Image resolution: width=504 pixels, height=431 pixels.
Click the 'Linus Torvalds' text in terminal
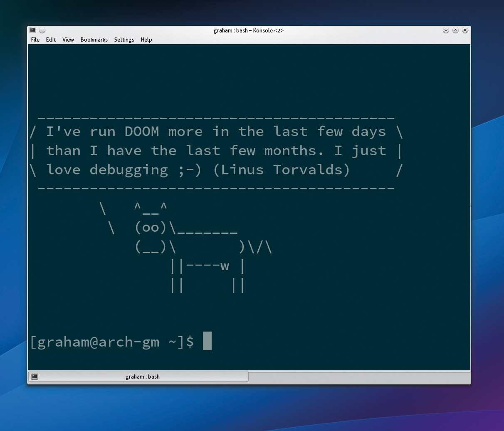point(281,170)
